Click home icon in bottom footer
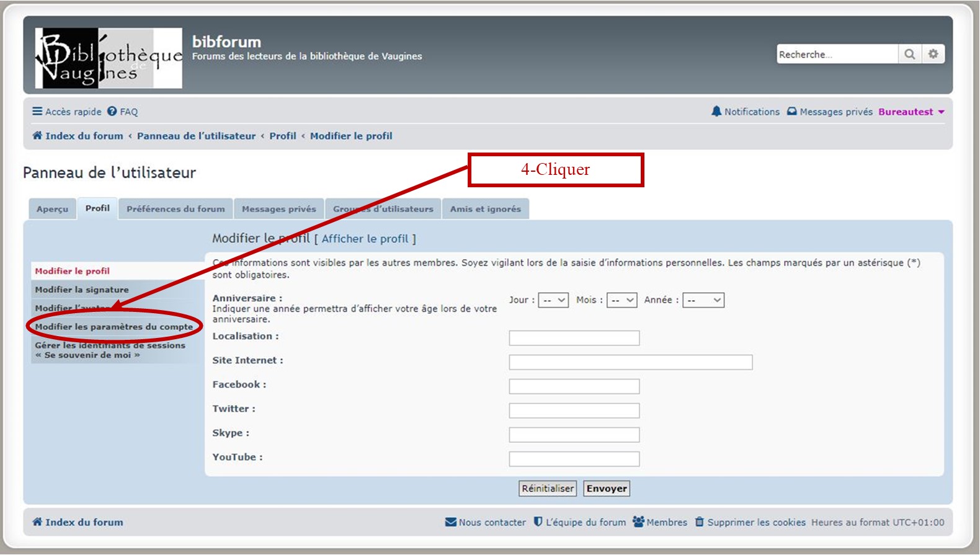 38,522
